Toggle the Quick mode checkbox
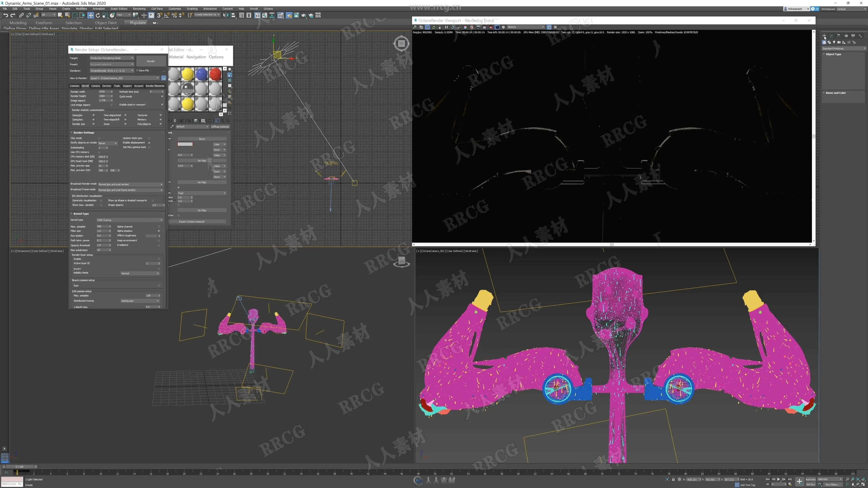Screen dimensions: 868x488 coord(162,97)
